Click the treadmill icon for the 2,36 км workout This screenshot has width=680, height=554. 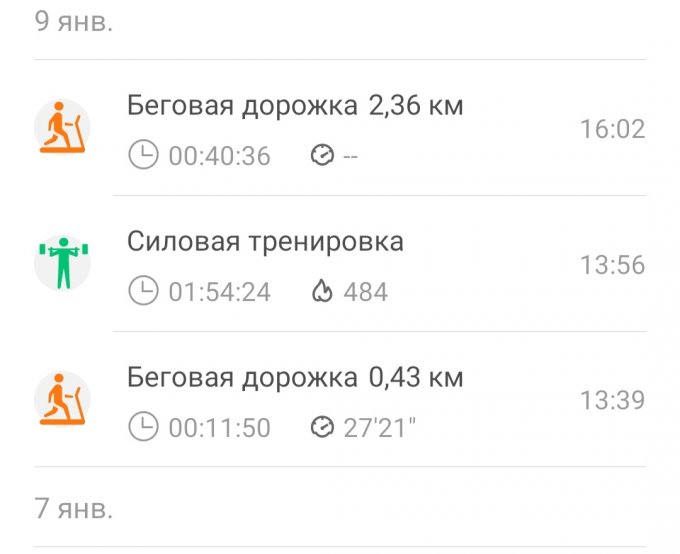(x=62, y=128)
